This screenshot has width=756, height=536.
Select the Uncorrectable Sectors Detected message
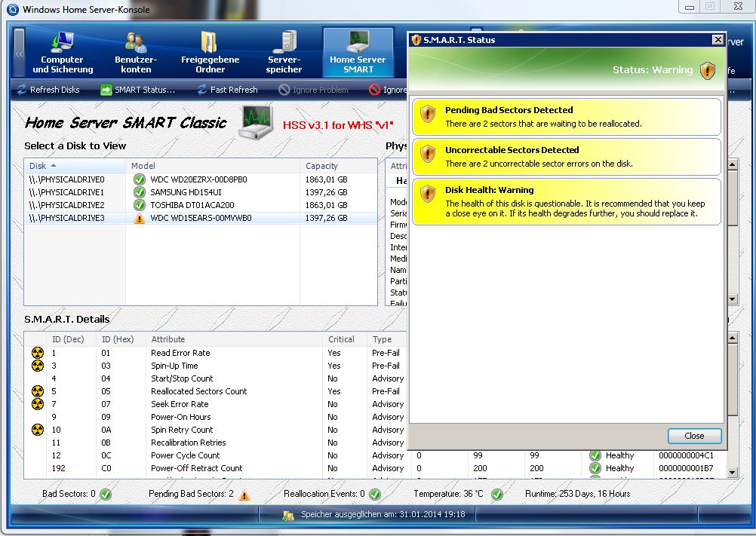click(x=567, y=157)
